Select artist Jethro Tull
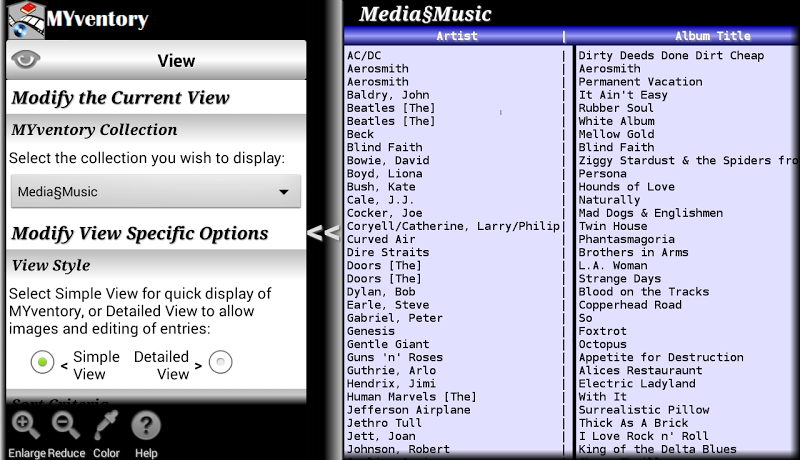The image size is (800, 460). [x=385, y=423]
